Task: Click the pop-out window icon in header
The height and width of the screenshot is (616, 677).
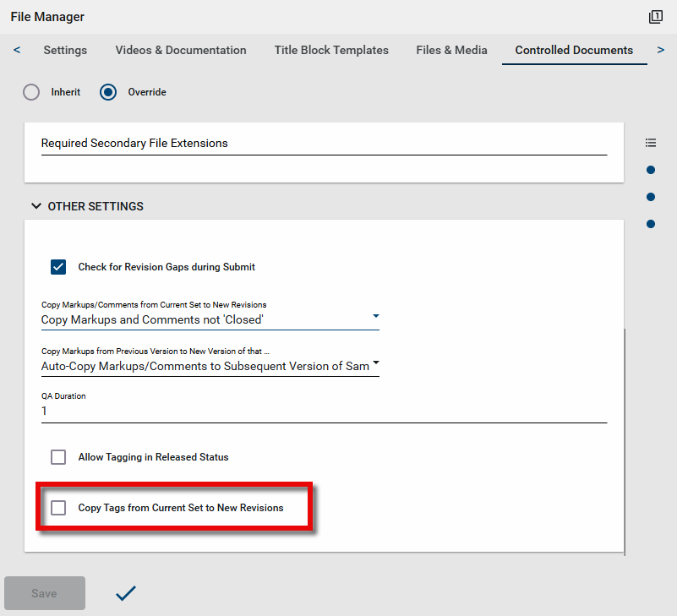Action: pyautogui.click(x=656, y=17)
